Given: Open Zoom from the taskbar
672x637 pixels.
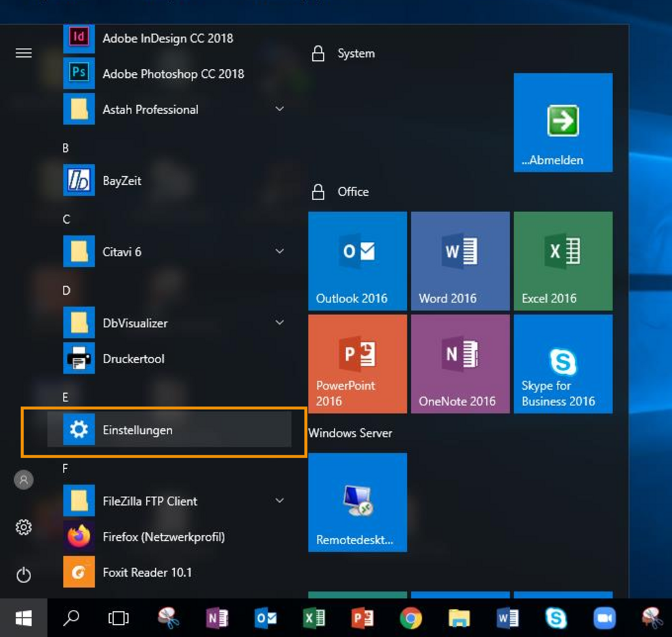Looking at the screenshot, I should pos(604,618).
